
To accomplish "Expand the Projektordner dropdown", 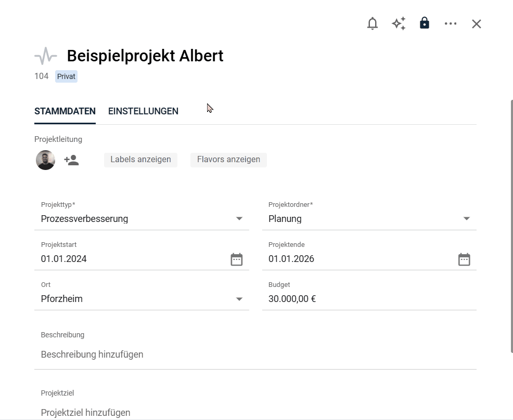I will pyautogui.click(x=467, y=219).
